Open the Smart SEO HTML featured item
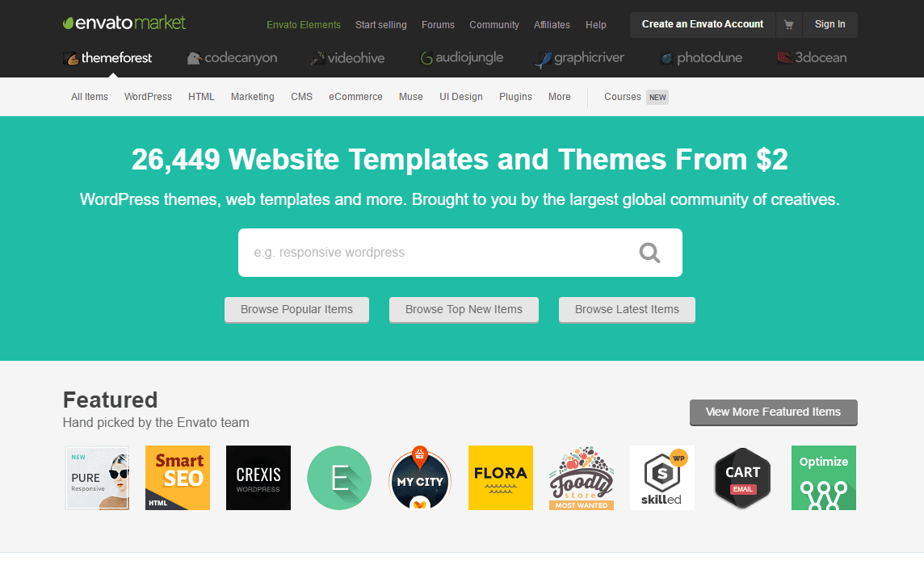The height and width of the screenshot is (565, 924). tap(178, 478)
